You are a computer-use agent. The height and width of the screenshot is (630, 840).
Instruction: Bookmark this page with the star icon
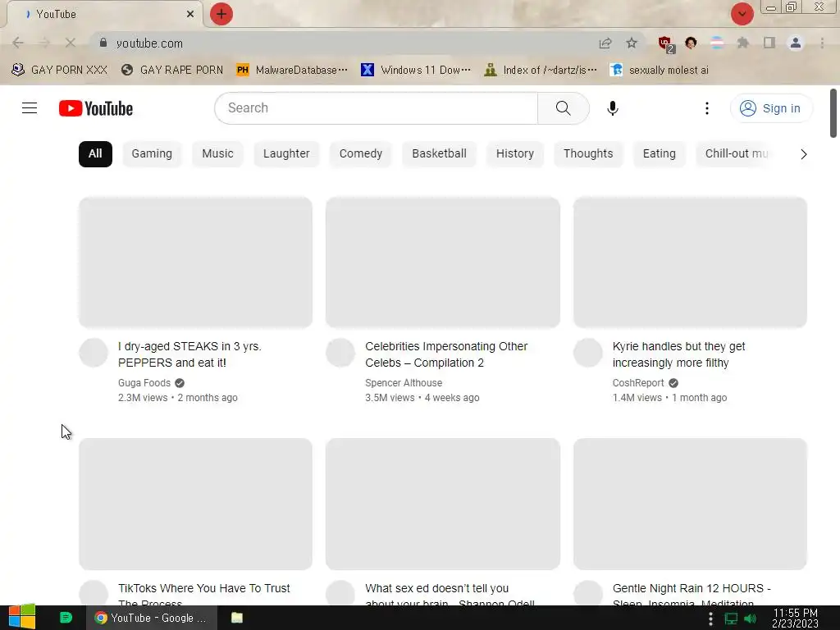point(632,43)
